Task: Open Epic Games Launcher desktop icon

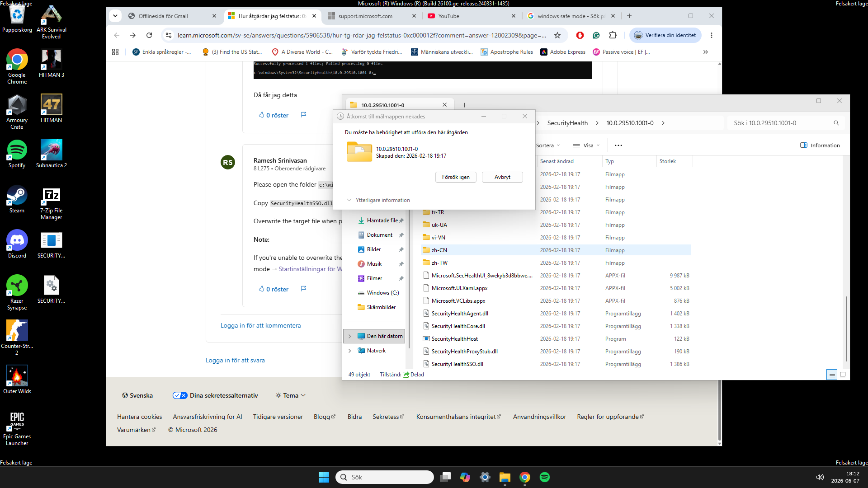Action: (17, 428)
